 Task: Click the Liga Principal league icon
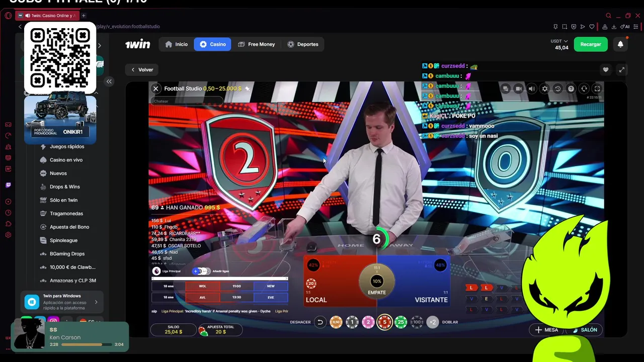[156, 271]
